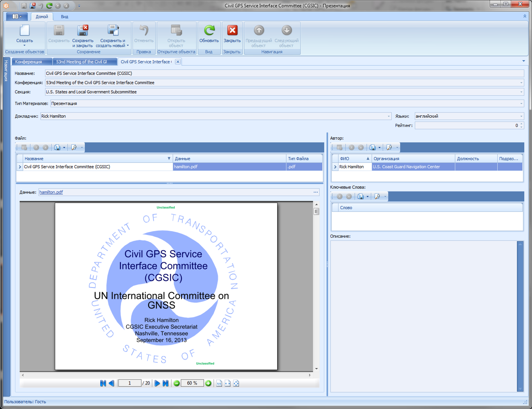Expand the Rick Hamilton author row

335,167
